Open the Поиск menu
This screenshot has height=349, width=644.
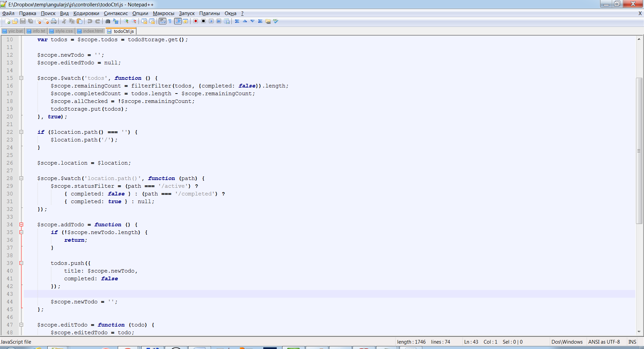tap(48, 13)
